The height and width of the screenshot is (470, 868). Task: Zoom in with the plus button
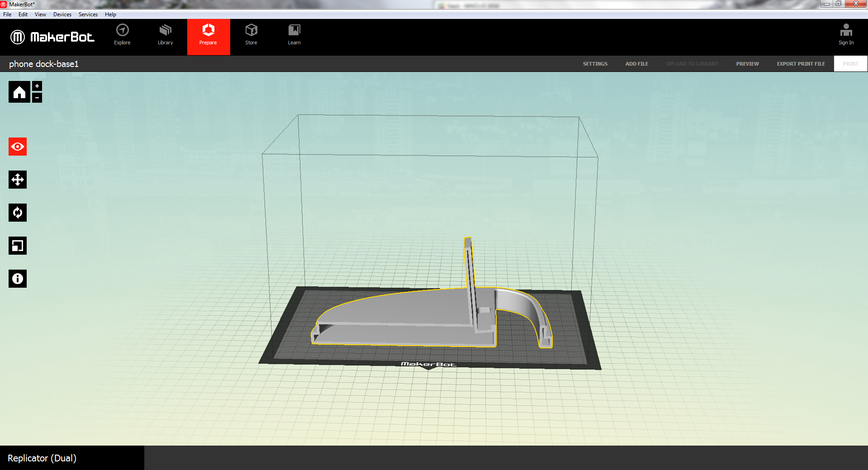click(x=37, y=86)
